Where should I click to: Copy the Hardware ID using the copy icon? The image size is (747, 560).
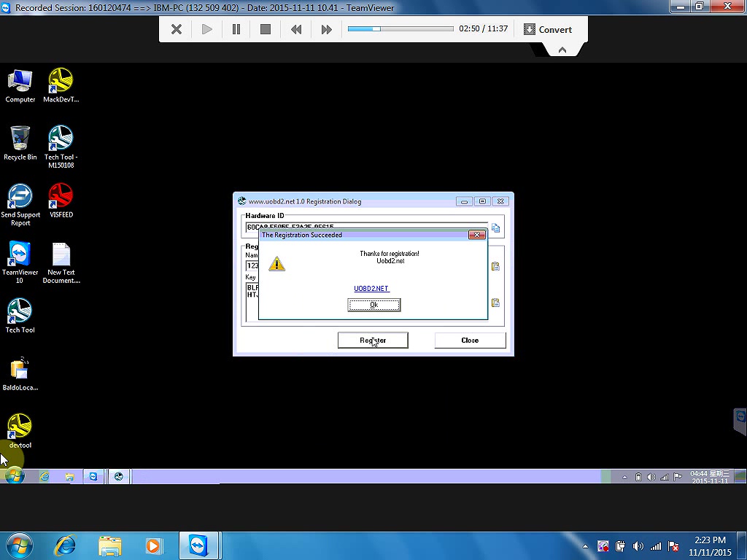pos(496,228)
